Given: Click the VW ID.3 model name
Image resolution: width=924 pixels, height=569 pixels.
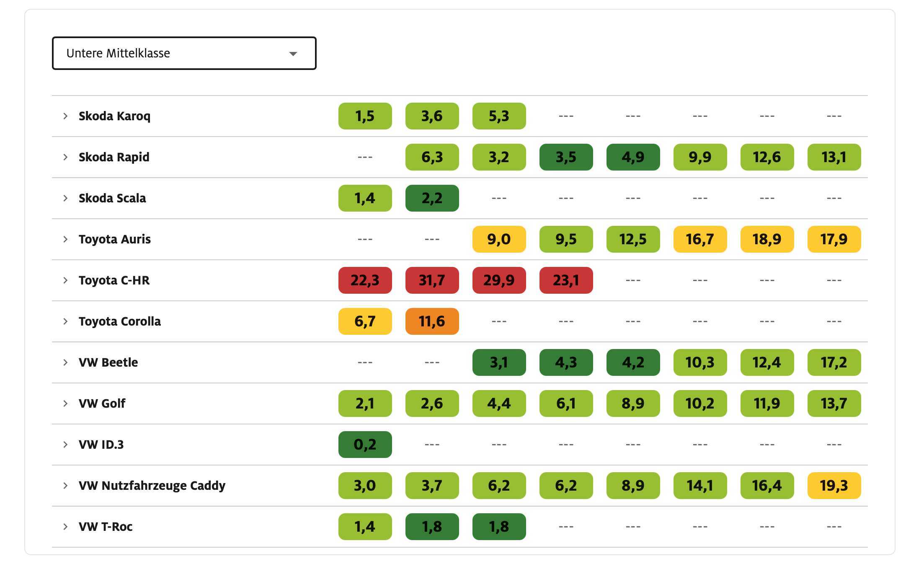Looking at the screenshot, I should tap(101, 445).
